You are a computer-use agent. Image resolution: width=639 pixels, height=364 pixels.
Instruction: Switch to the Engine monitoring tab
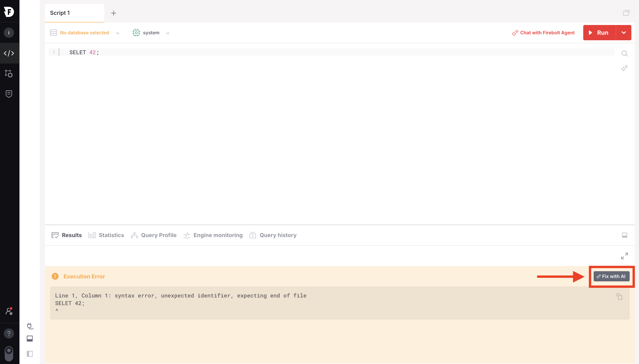point(213,235)
